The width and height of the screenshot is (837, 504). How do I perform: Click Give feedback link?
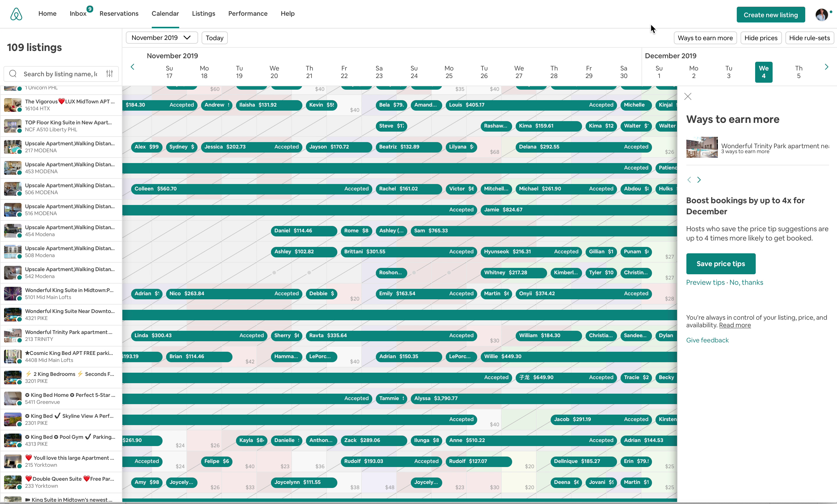point(707,340)
